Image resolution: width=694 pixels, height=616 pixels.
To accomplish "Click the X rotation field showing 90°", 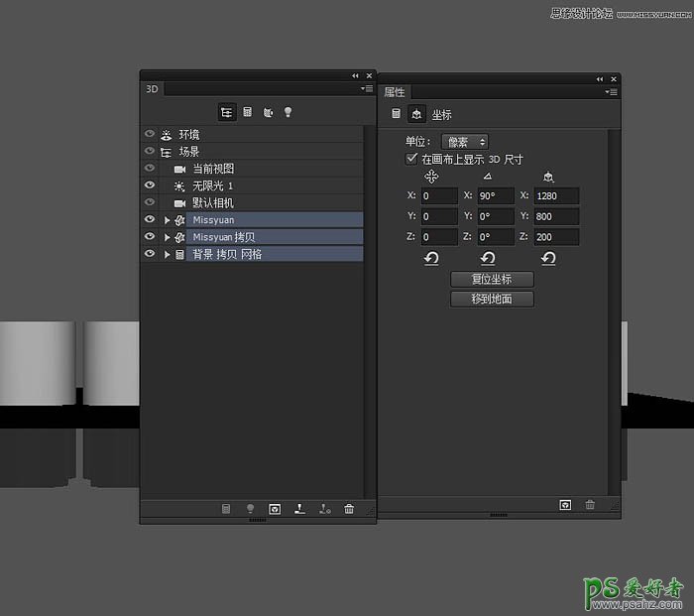I will [x=496, y=196].
